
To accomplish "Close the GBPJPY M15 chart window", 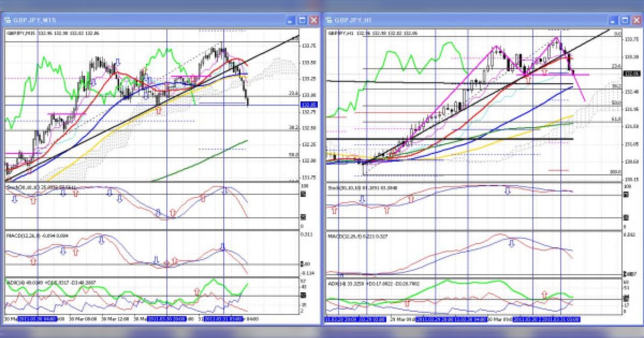I will (x=314, y=20).
